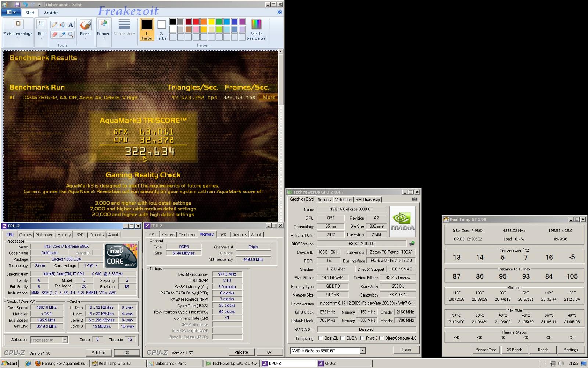This screenshot has width=588, height=368.
Task: Switch to Real Temp GT 3.60 taskbar item
Action: [118, 363]
